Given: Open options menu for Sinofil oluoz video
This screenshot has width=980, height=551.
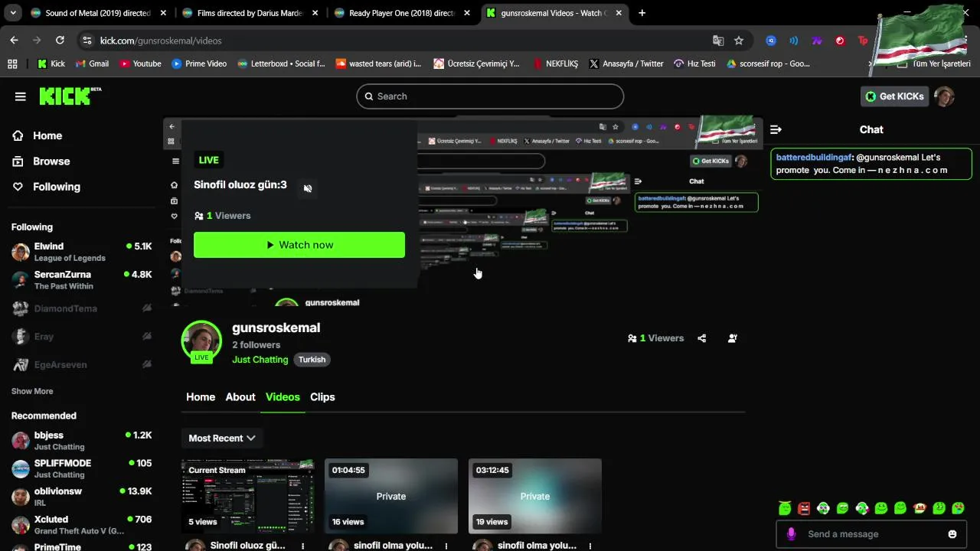Looking at the screenshot, I should (303, 546).
